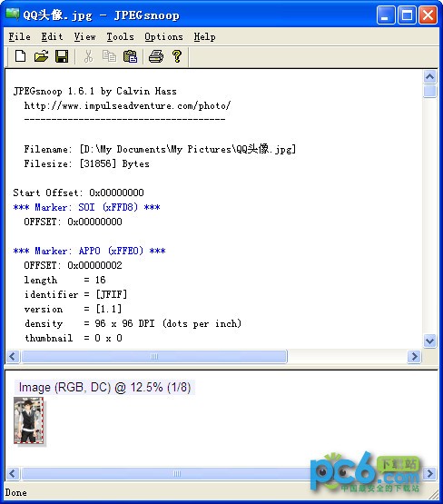Click the log pane vertical scrollbar thumb

(x=429, y=91)
